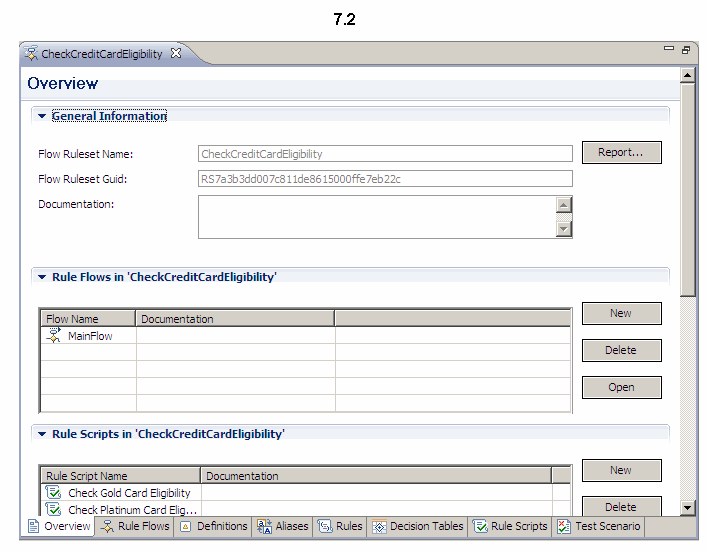
Task: Collapse the Rule Flows section
Action: 42,277
